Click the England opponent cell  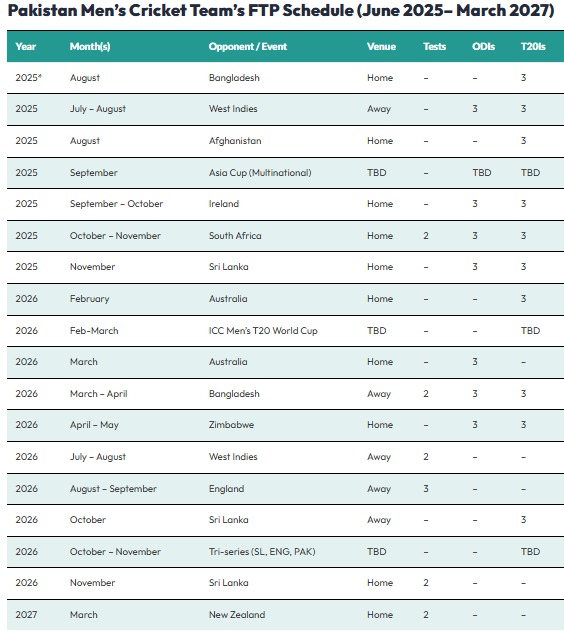pyautogui.click(x=226, y=488)
